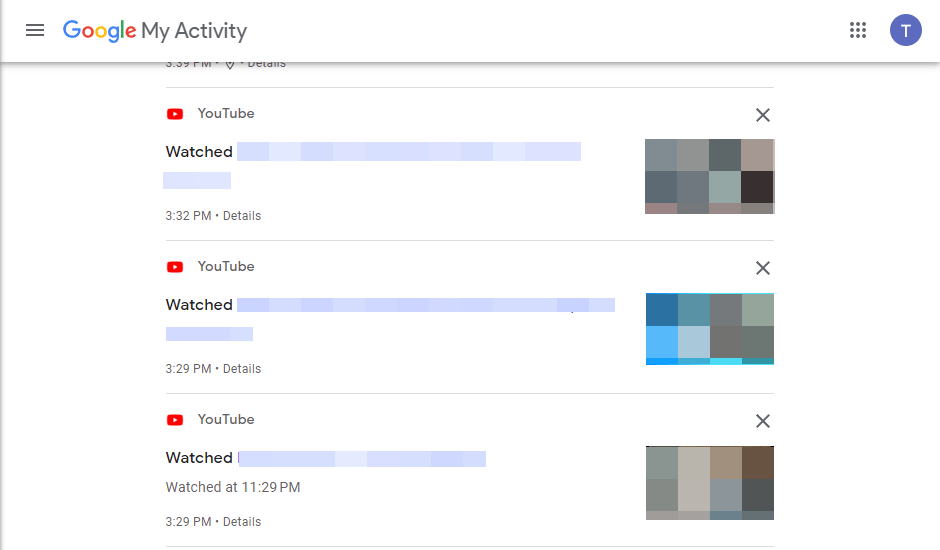Image resolution: width=940 pixels, height=550 pixels.
Task: Open Details for the 3:32 PM item
Action: pos(242,216)
